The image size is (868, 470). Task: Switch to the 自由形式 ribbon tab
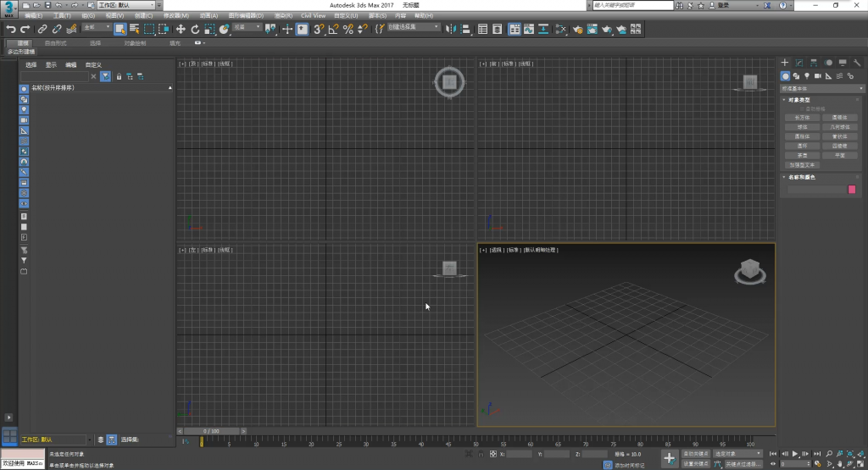point(55,43)
